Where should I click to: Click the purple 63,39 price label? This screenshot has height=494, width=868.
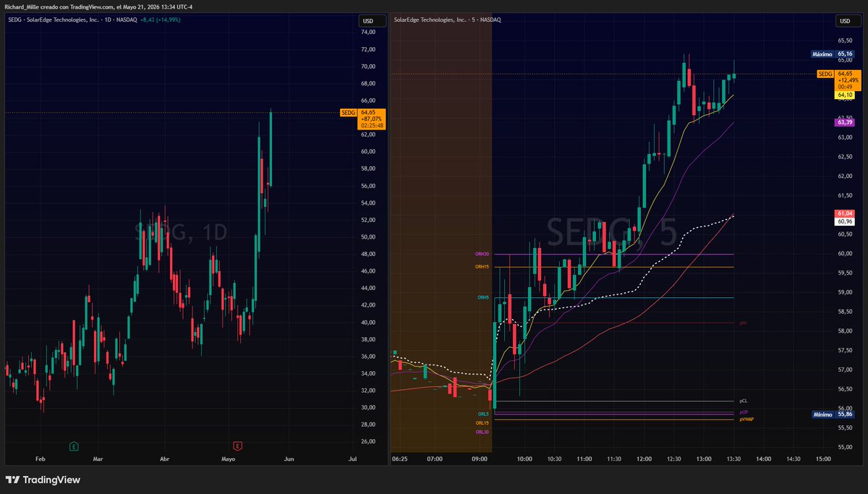[845, 122]
